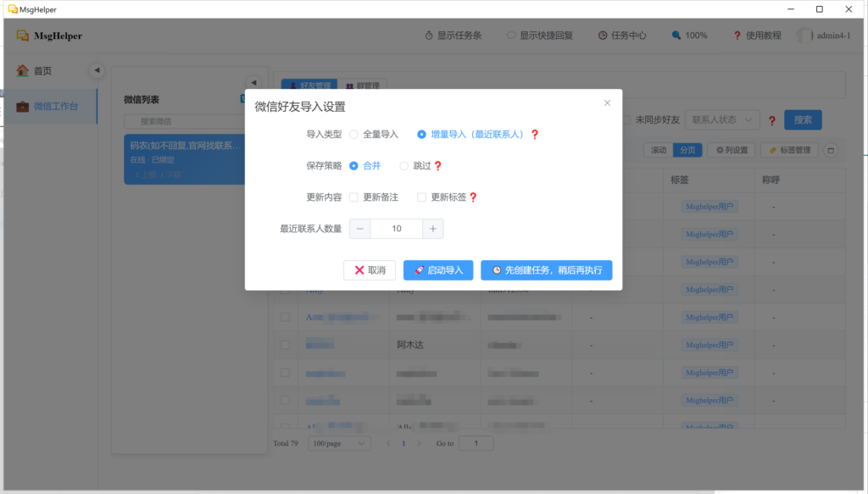Click the 100% zoom indicator
The height and width of the screenshot is (494, 868).
point(689,36)
